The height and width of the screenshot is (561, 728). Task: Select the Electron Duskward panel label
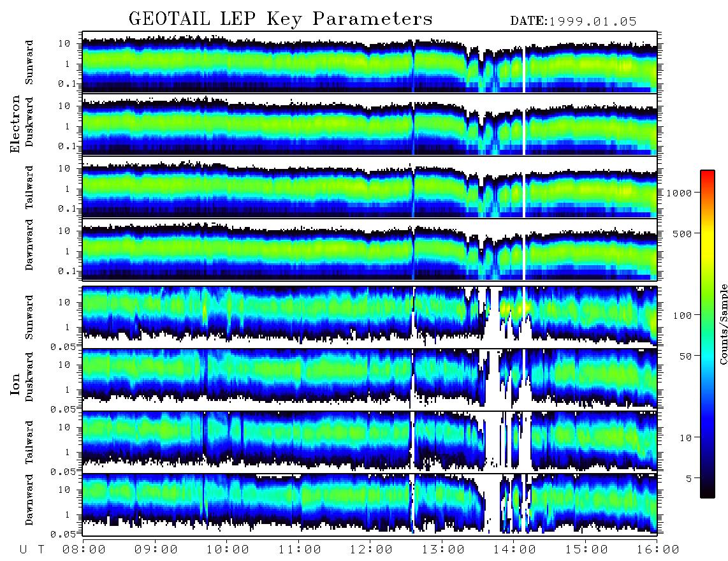(x=29, y=122)
